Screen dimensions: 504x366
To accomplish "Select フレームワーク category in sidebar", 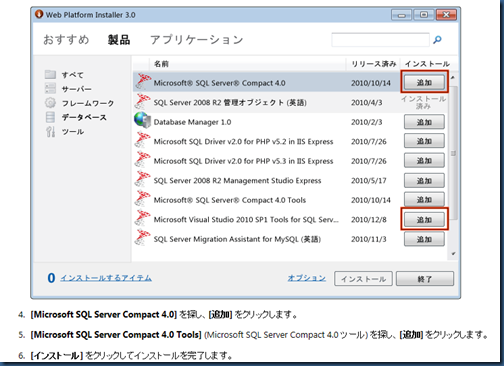I will click(x=88, y=103).
